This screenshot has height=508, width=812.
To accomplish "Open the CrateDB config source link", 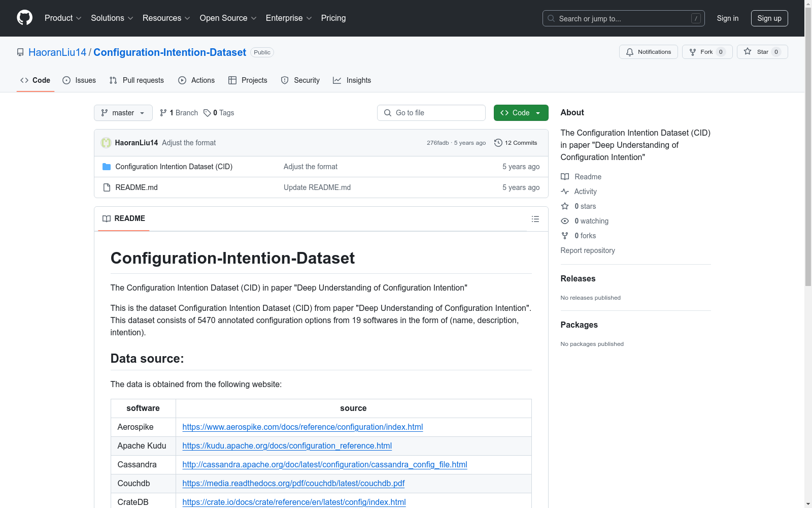I will tap(294, 502).
